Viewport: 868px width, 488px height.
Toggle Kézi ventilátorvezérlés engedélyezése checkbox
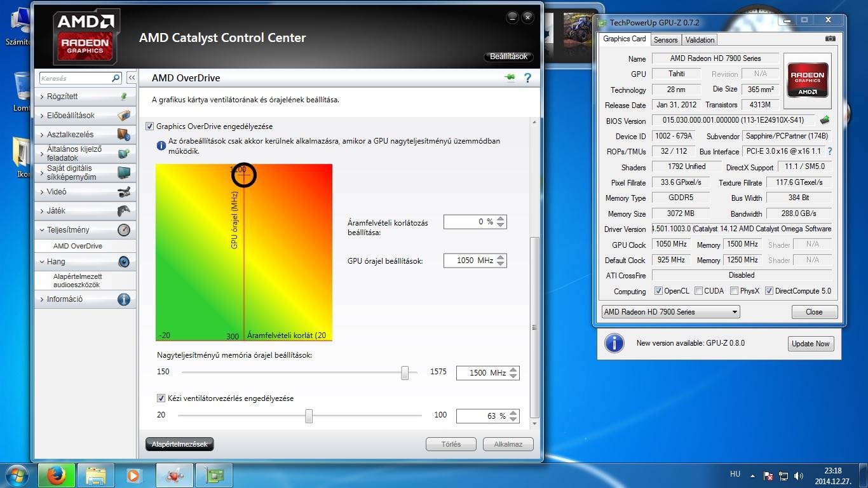click(x=161, y=398)
